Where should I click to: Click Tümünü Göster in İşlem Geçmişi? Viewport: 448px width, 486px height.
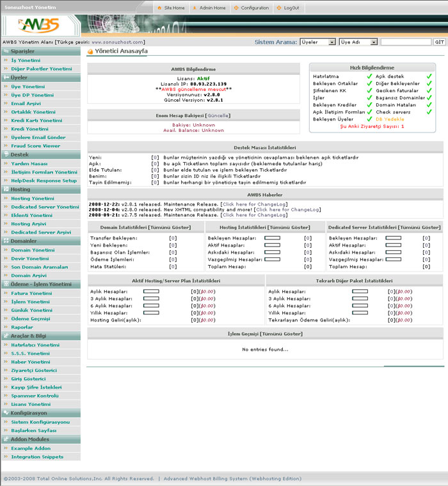(x=282, y=334)
